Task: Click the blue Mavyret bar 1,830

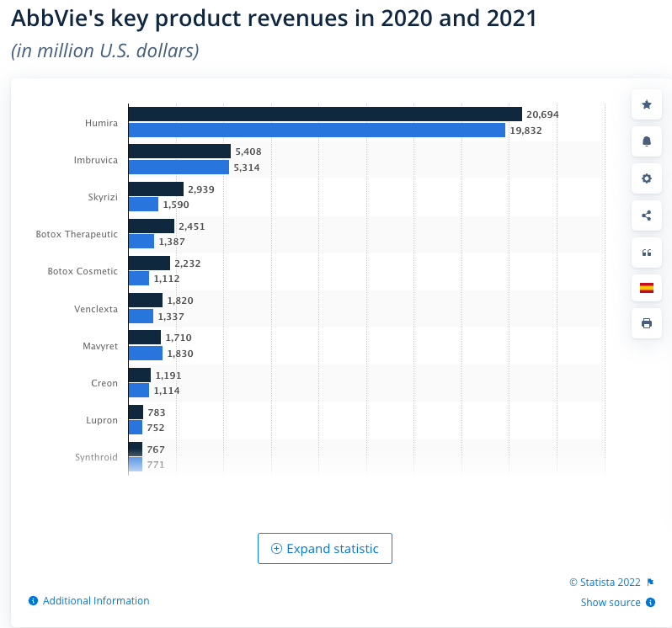Action: pyautogui.click(x=146, y=354)
